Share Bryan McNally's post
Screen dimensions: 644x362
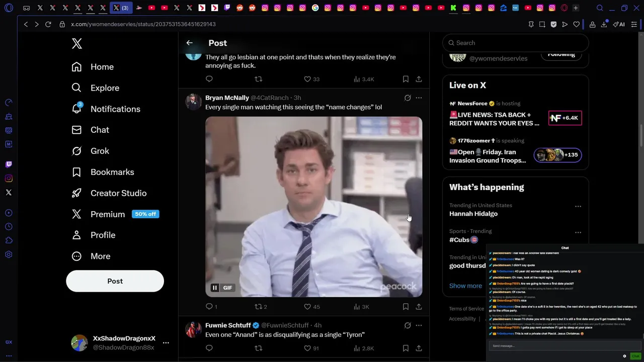pyautogui.click(x=419, y=307)
